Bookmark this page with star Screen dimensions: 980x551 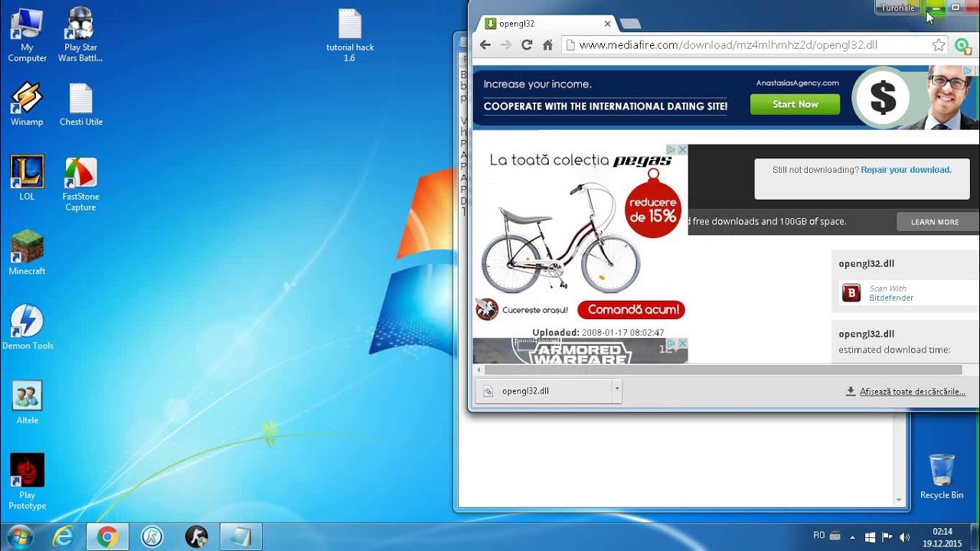(939, 45)
